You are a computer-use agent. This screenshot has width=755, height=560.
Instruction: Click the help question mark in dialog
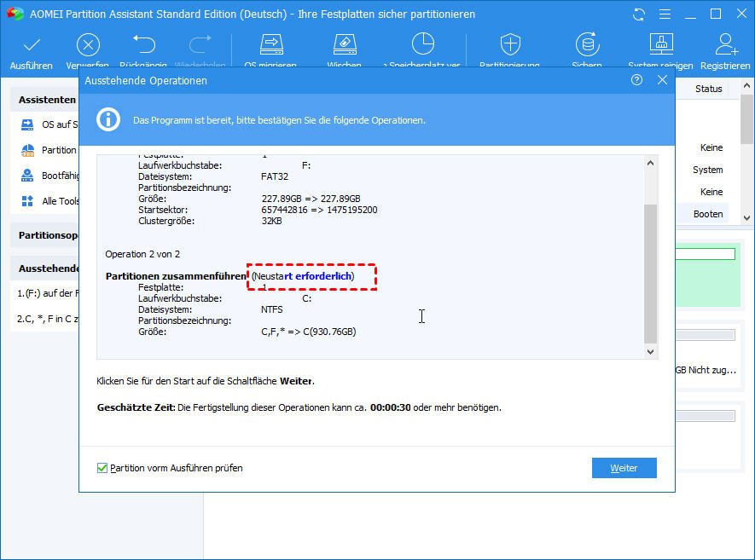tap(636, 80)
